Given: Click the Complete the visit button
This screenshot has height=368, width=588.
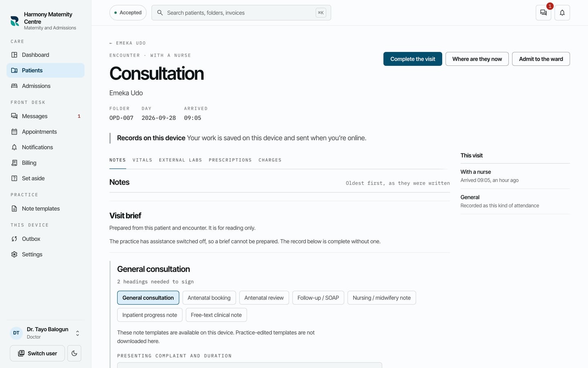Looking at the screenshot, I should pyautogui.click(x=412, y=59).
